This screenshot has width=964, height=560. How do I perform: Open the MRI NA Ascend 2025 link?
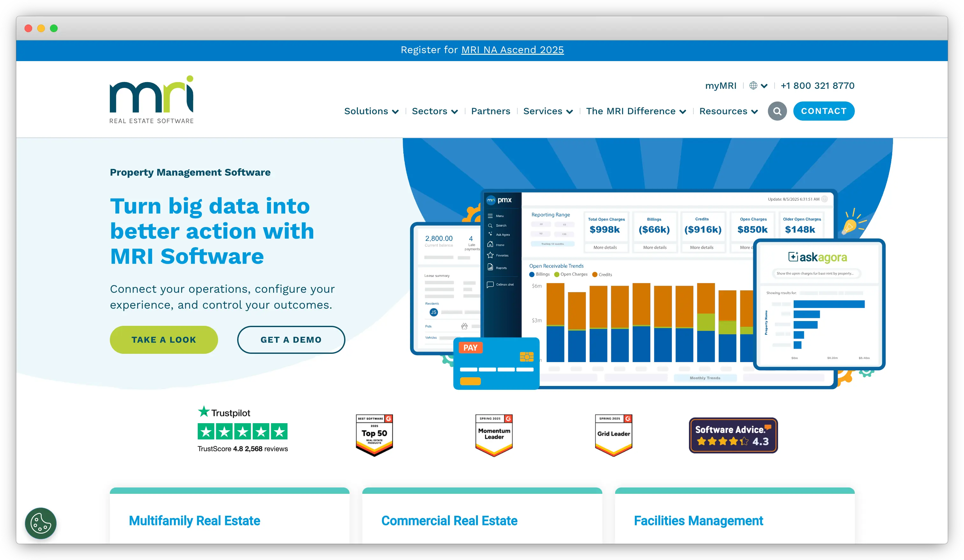(x=512, y=50)
